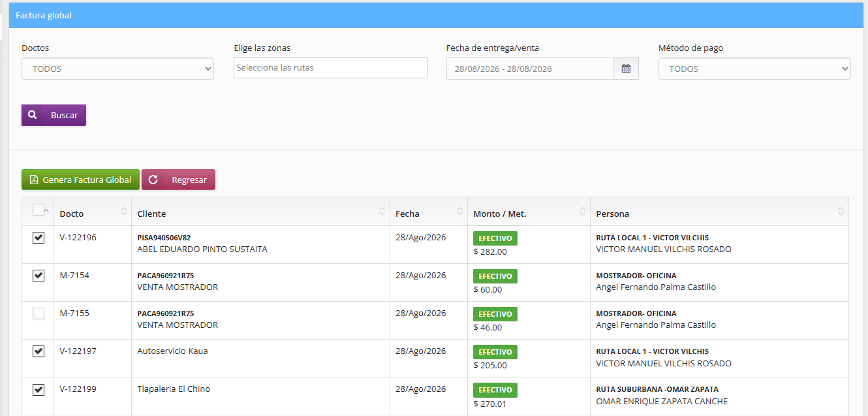868x416 pixels.
Task: Click Angel Fernando Palma Castillo in the M-7155 row
Action: (656, 325)
